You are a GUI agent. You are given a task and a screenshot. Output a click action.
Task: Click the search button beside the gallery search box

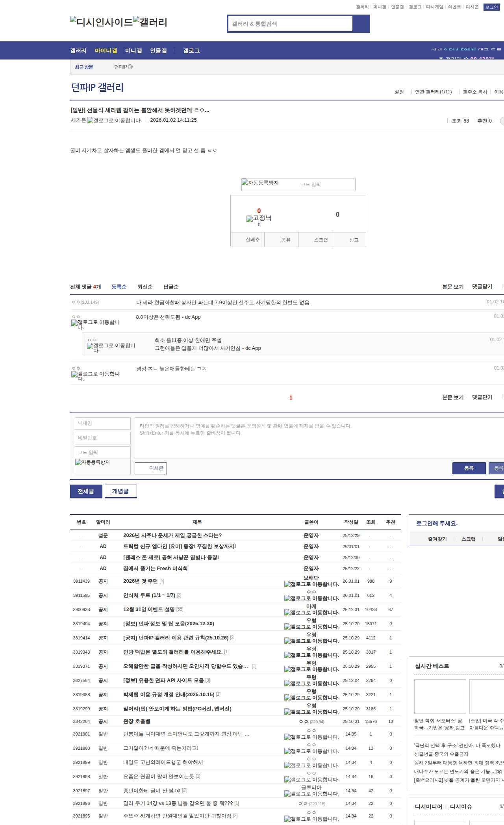pyautogui.click(x=361, y=24)
